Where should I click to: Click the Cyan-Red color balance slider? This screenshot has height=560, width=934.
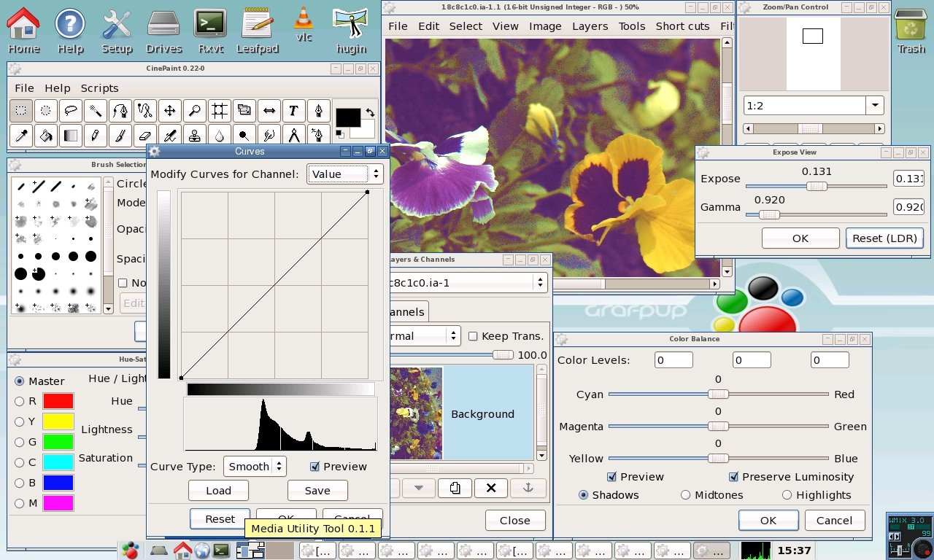718,394
